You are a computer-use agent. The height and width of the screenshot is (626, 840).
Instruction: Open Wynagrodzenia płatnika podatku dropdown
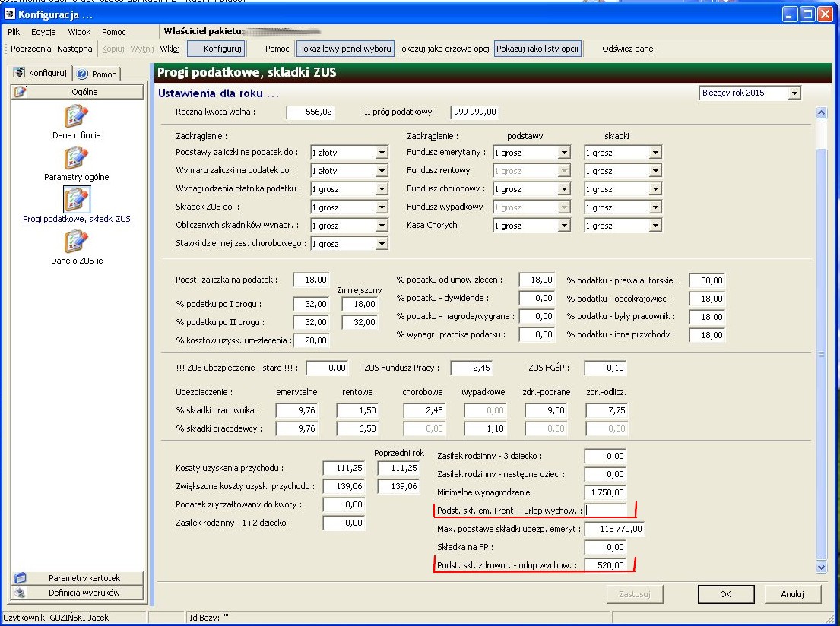[x=382, y=189]
